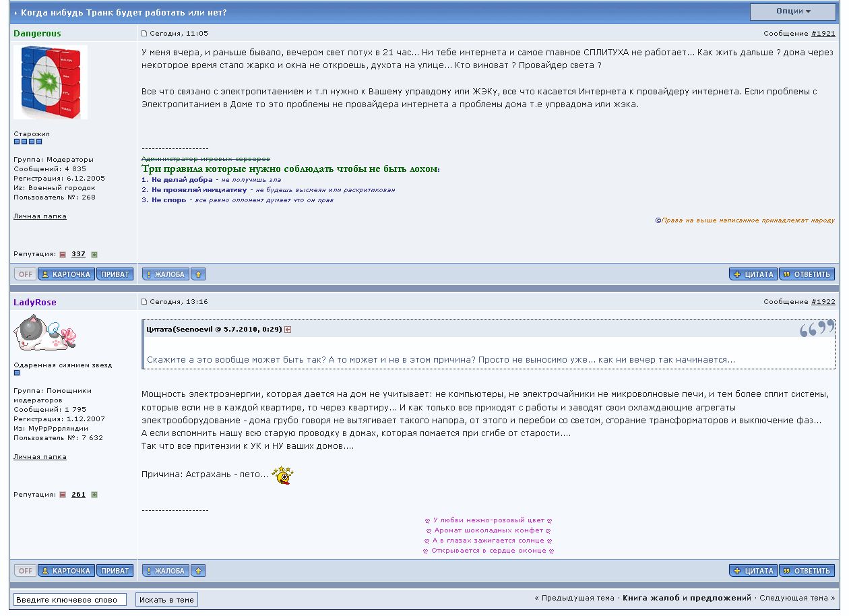Open the Опции dropdown menu
Viewport: 849px width, 616px height.
[x=793, y=11]
